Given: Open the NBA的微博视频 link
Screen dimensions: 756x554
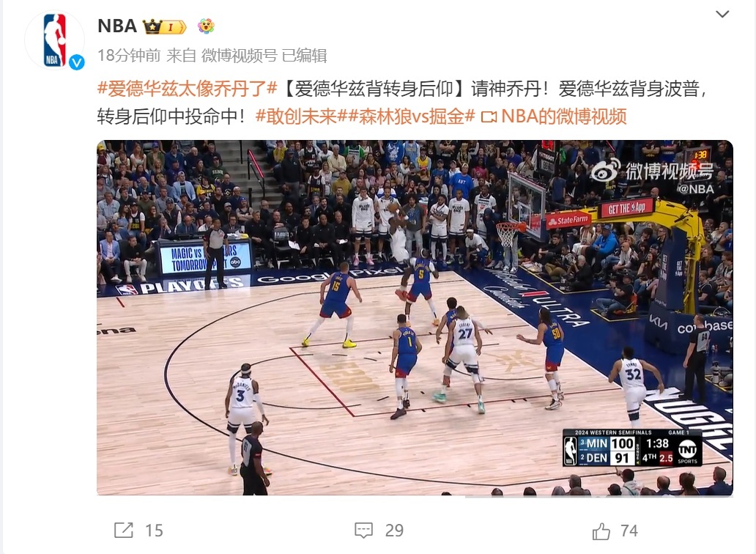Looking at the screenshot, I should [564, 117].
